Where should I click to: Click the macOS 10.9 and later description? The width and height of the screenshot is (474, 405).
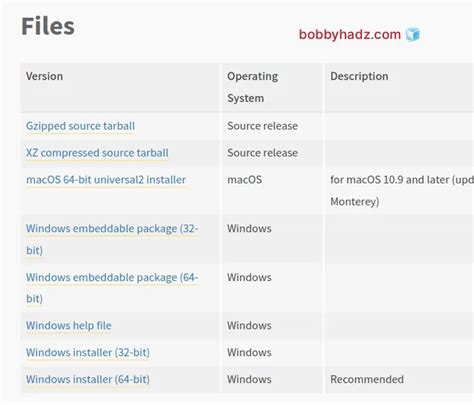pyautogui.click(x=402, y=191)
